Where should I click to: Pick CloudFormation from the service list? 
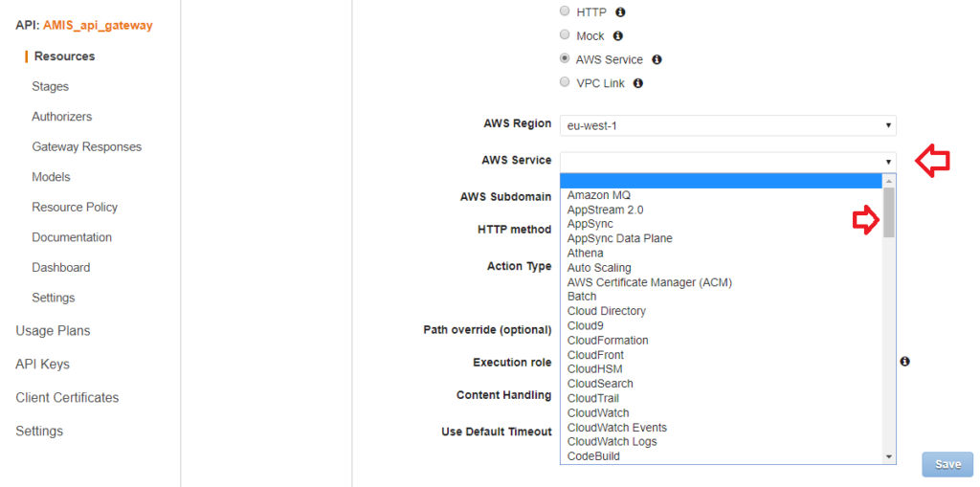(x=608, y=341)
